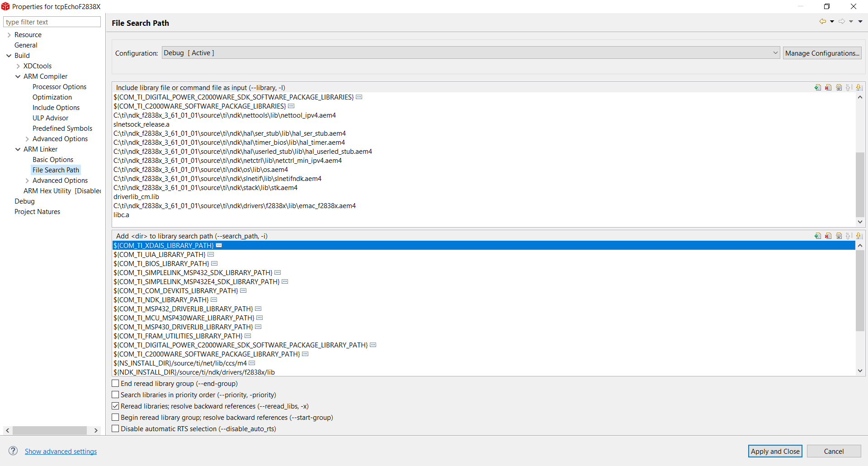Click ellipsis icon beside COM_TI_DIGITAL_POWER_C2000WARE_SDK_SOFTWARE_PACKAGE_LIBRARIES

point(359,97)
